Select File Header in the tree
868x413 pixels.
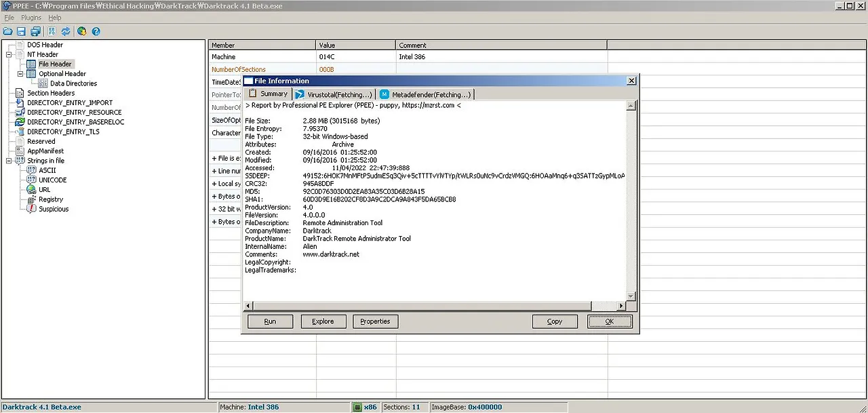(55, 64)
